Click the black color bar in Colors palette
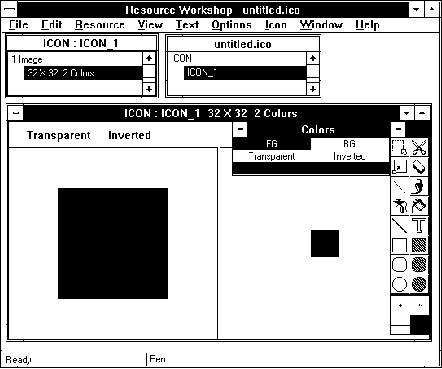442x369 pixels. (311, 168)
